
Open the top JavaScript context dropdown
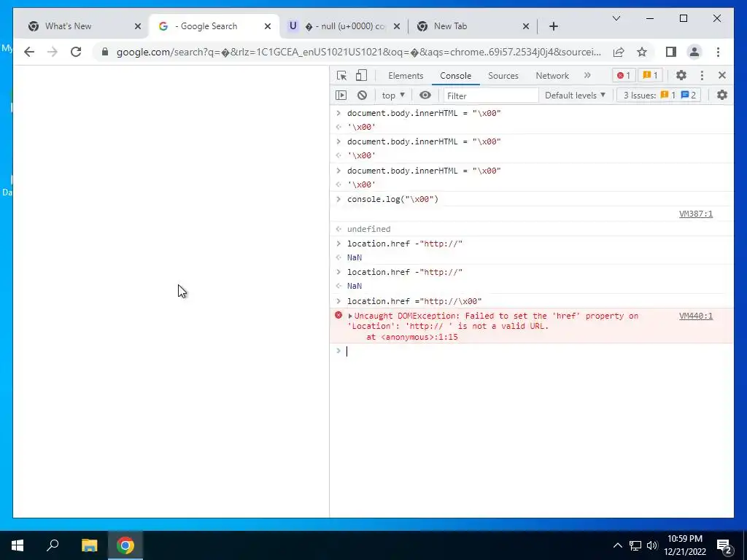[x=393, y=96]
